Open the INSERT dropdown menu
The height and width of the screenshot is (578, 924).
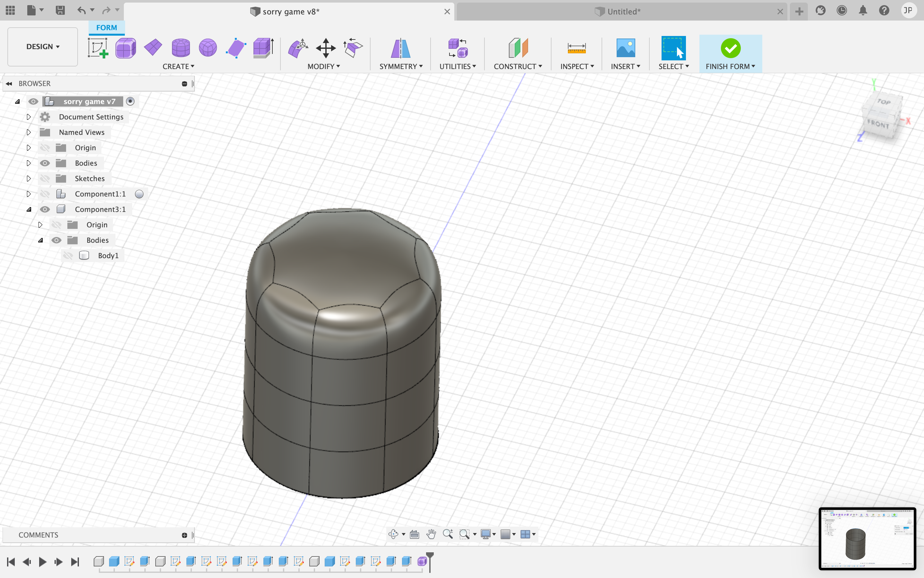pos(625,66)
